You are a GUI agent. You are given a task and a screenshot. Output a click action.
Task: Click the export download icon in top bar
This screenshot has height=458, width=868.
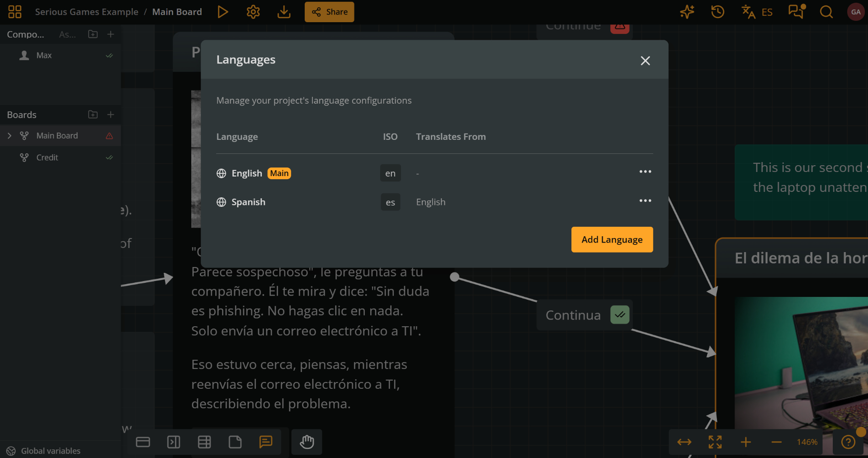(x=283, y=12)
